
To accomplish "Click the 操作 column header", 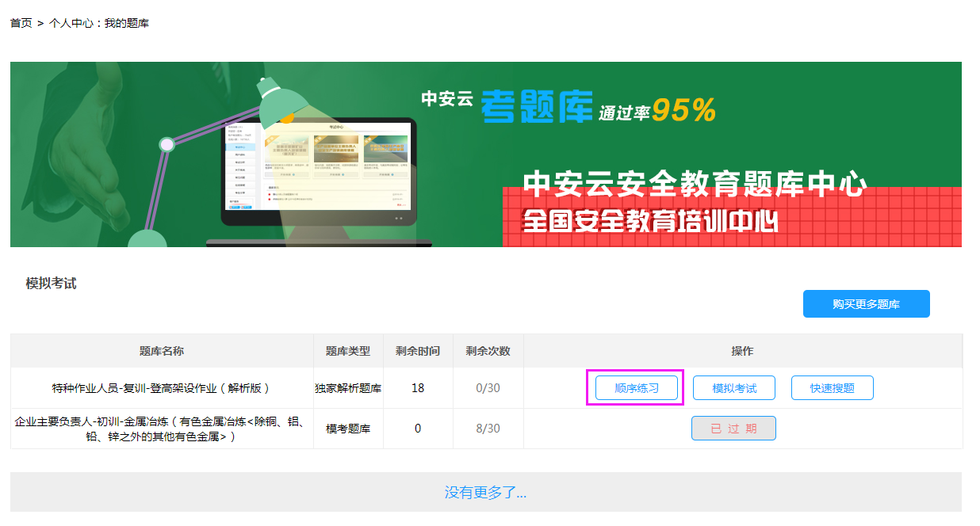I will [x=742, y=351].
